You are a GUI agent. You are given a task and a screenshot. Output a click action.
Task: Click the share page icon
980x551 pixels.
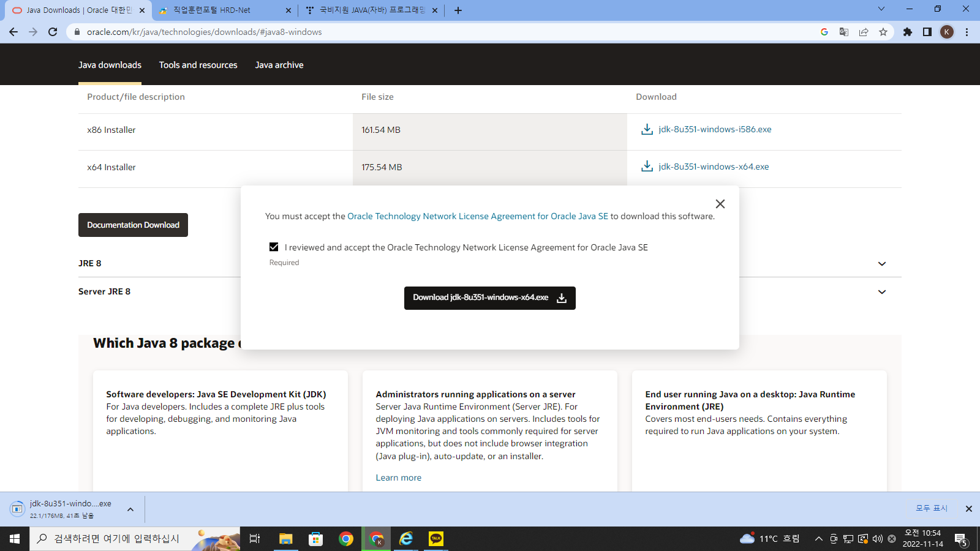tap(864, 32)
